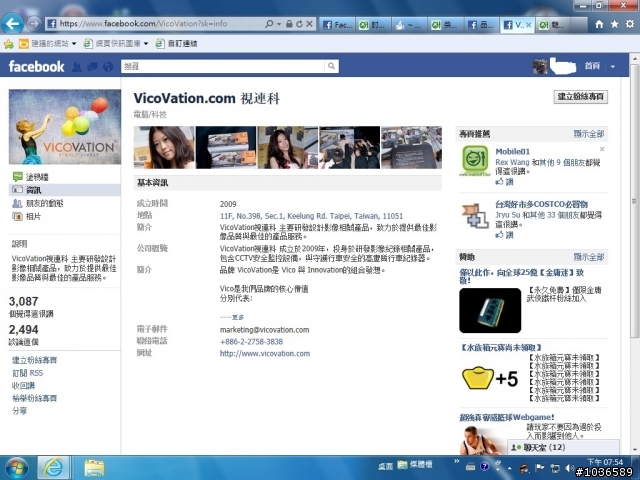The image size is (640, 480).
Task: Click the Facebook search input field
Action: pyautogui.click(x=223, y=66)
